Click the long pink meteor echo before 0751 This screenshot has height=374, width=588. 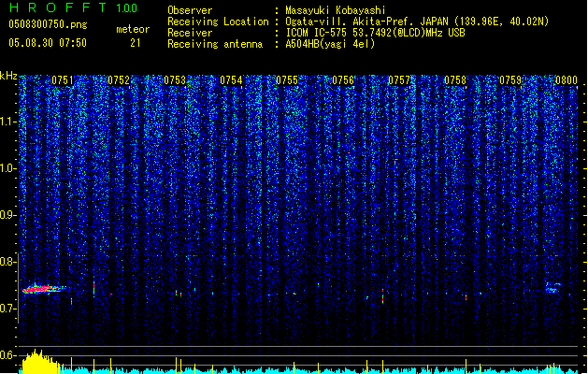point(43,289)
